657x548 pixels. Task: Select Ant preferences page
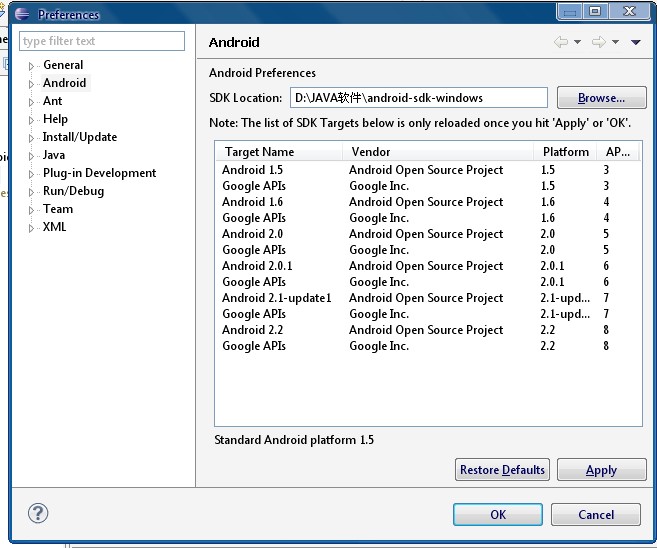(52, 101)
